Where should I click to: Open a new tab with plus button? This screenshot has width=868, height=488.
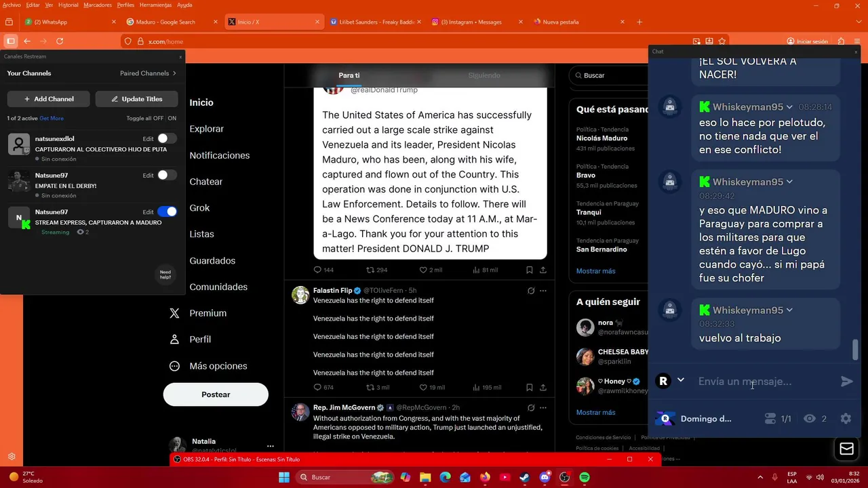[639, 22]
